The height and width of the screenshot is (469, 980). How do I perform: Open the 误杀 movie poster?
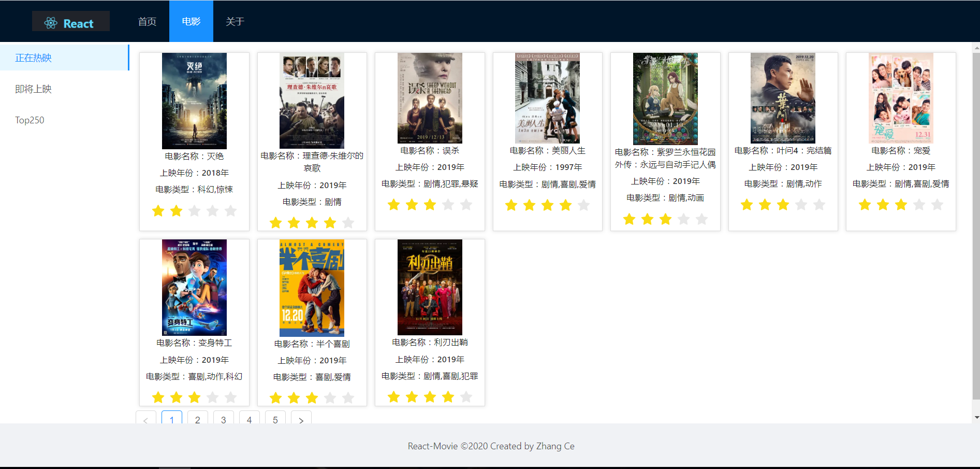pyautogui.click(x=430, y=98)
